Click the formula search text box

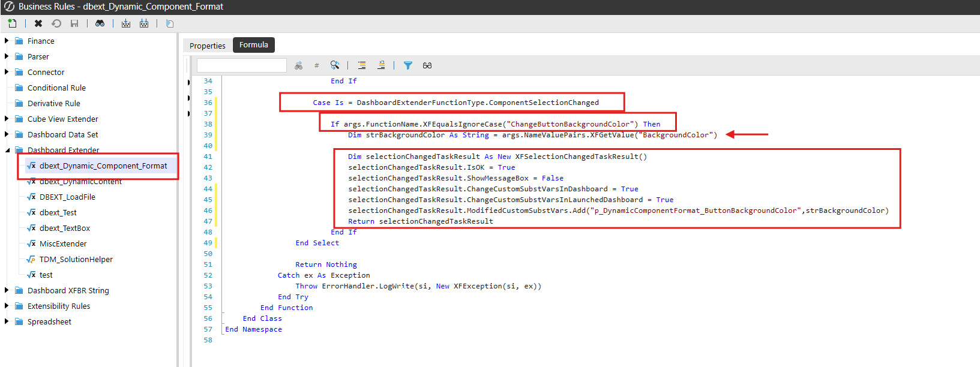tap(242, 65)
